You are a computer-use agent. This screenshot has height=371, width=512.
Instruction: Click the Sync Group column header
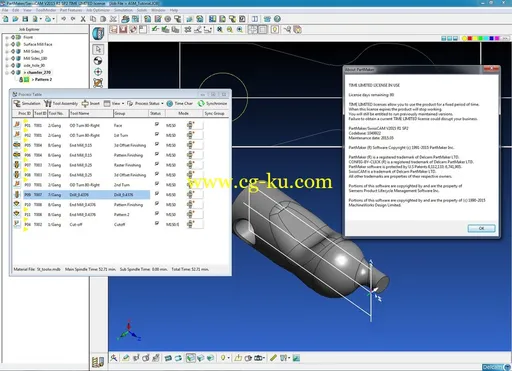214,114
